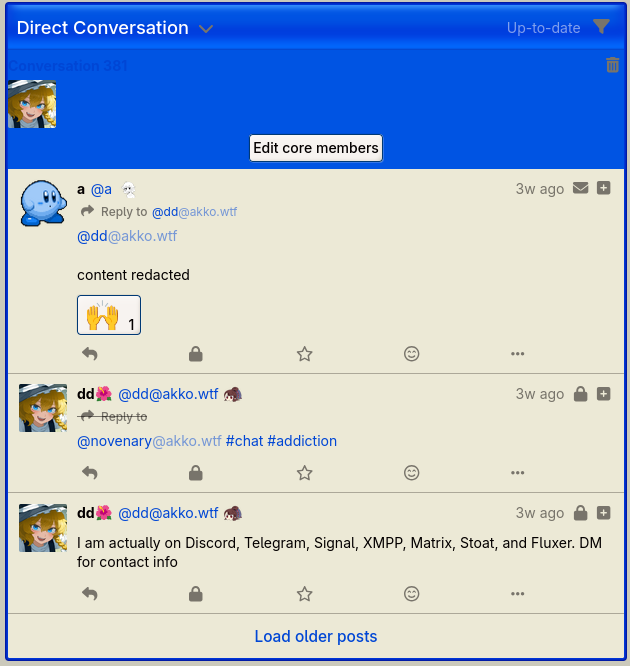Open the timeline filter funnel icon
630x666 pixels.
(x=602, y=27)
